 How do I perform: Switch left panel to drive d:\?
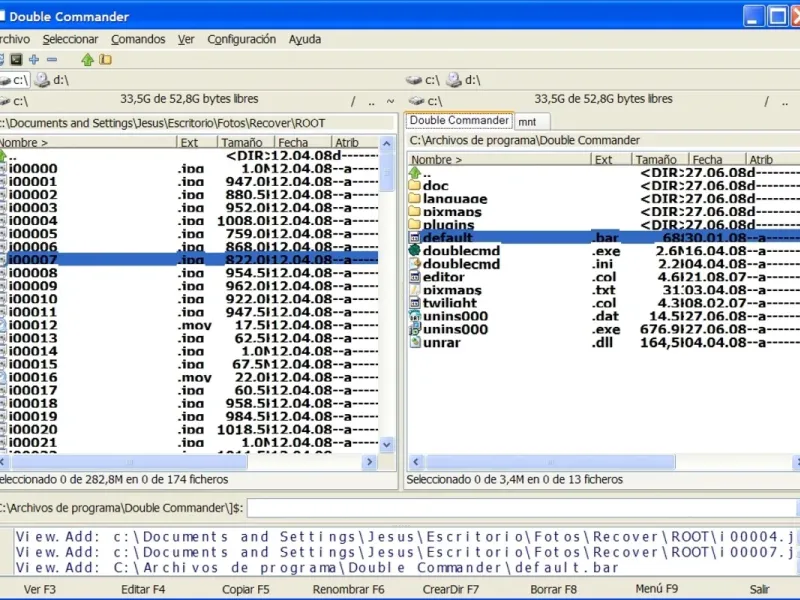pyautogui.click(x=52, y=80)
